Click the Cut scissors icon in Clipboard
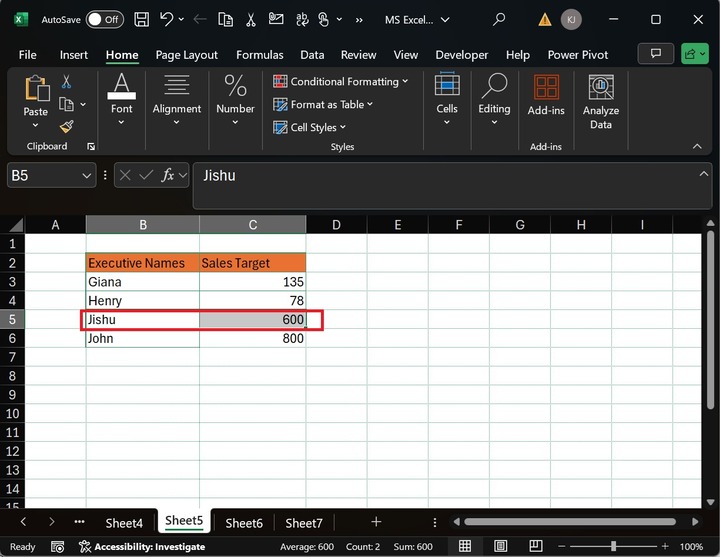Image resolution: width=720 pixels, height=557 pixels. tap(66, 82)
